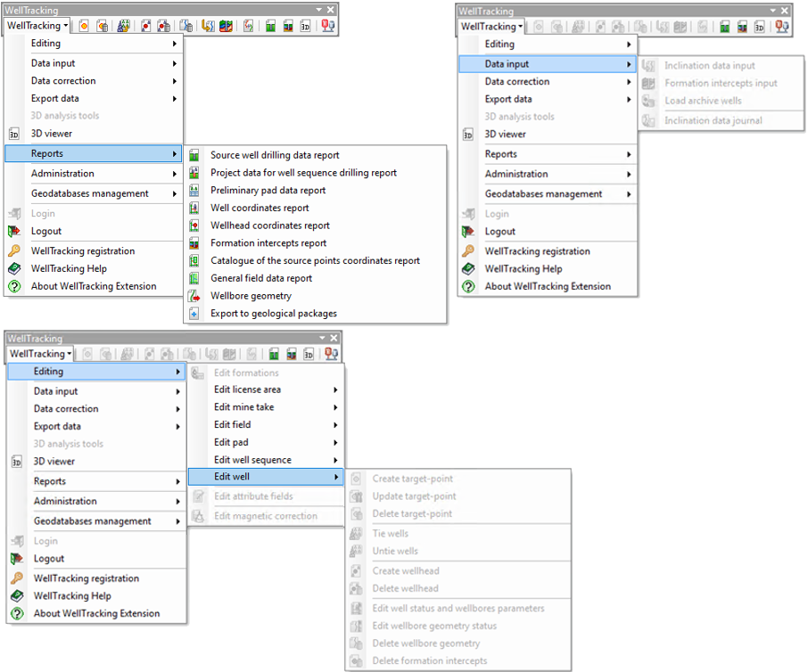Click the Logout flag icon in Editing-menu window

coord(17,559)
